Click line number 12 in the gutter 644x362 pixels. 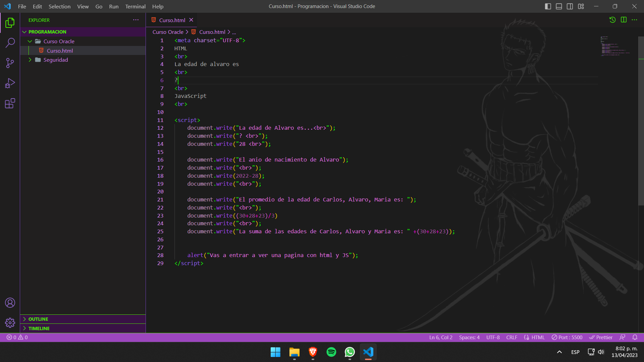[x=160, y=128]
